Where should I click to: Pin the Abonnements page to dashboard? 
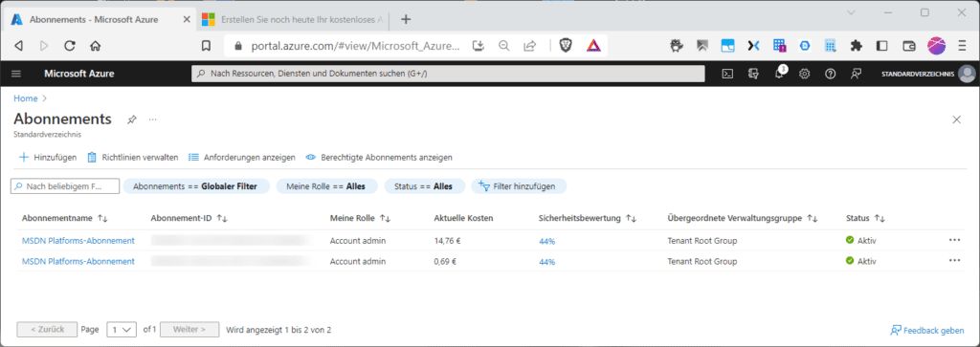coord(131,119)
